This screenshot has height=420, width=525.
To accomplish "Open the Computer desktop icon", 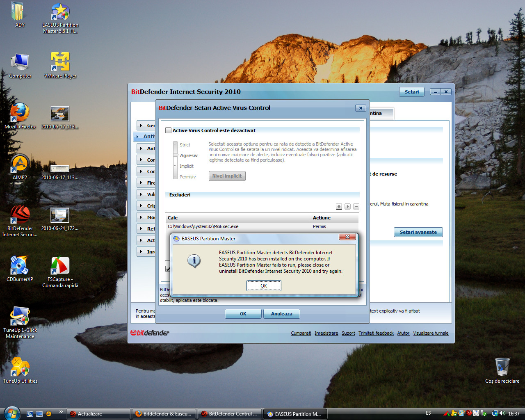I will click(x=20, y=66).
